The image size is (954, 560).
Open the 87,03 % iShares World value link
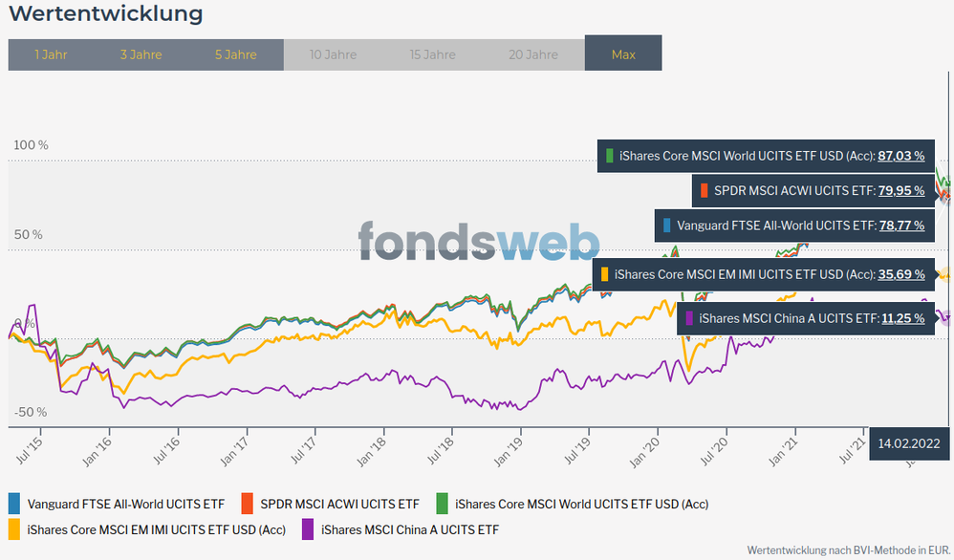click(x=901, y=155)
